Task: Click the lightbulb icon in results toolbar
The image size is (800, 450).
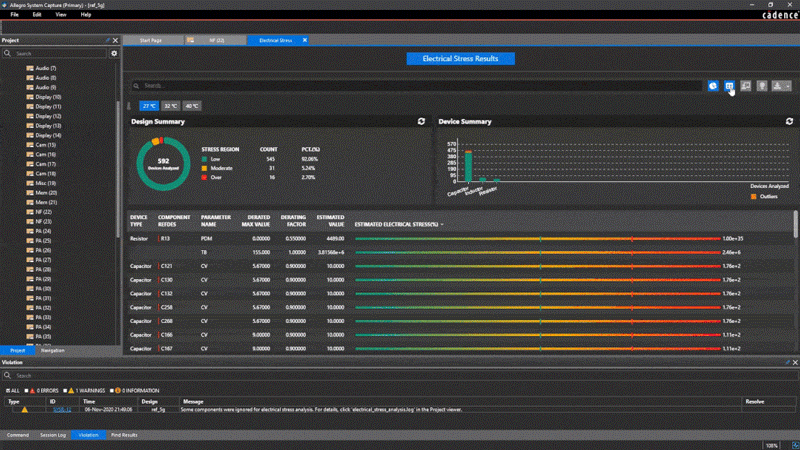Action: pyautogui.click(x=762, y=86)
